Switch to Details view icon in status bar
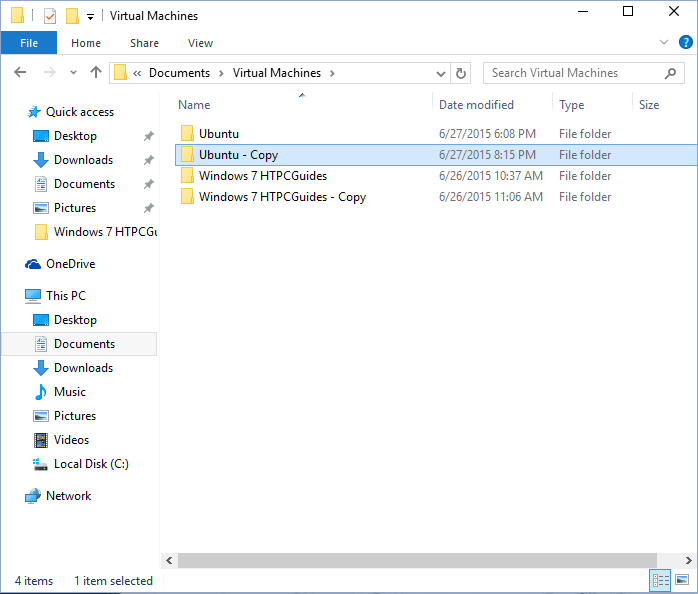The width and height of the screenshot is (698, 594). click(660, 580)
